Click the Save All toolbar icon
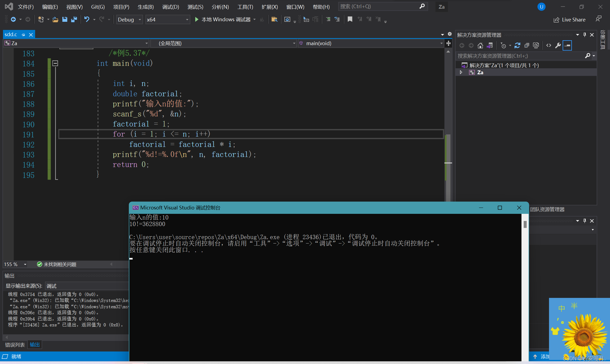 74,19
